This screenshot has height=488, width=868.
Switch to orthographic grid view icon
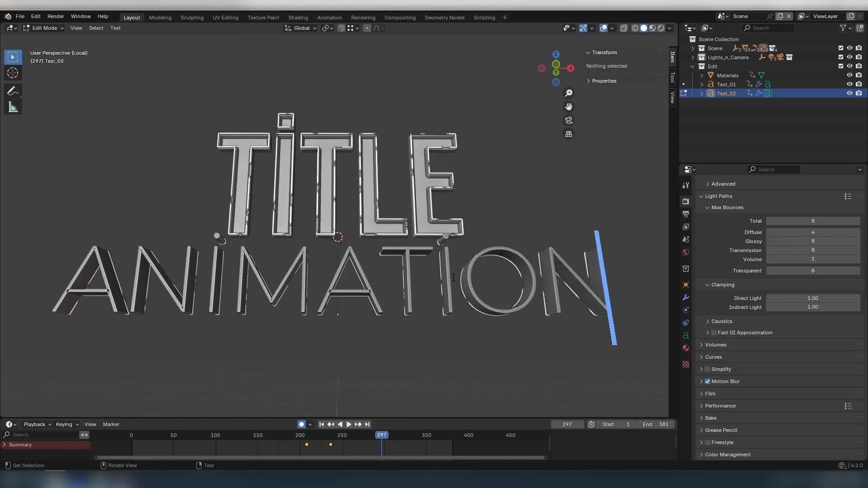pos(569,134)
